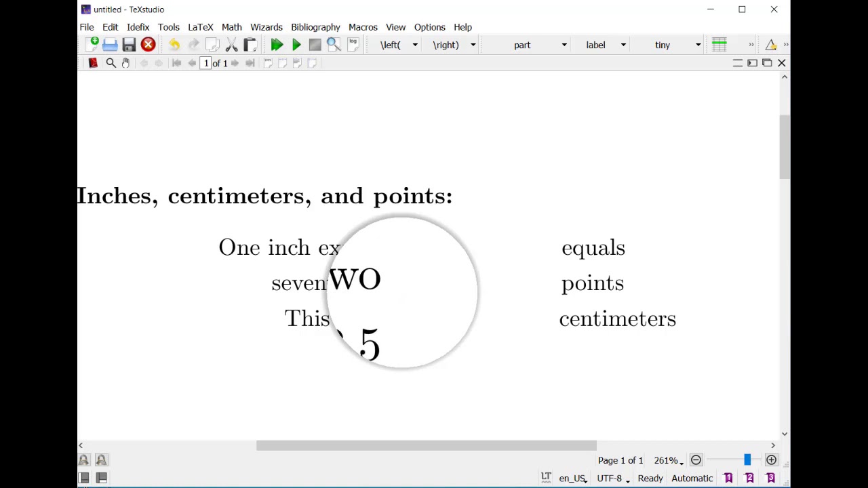Open the UTF-8 encoding selector
This screenshot has height=488, width=868.
(x=613, y=479)
